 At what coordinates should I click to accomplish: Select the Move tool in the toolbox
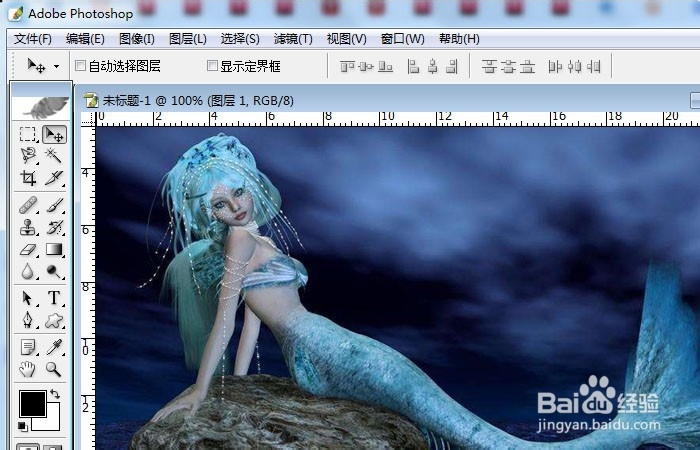[x=54, y=134]
